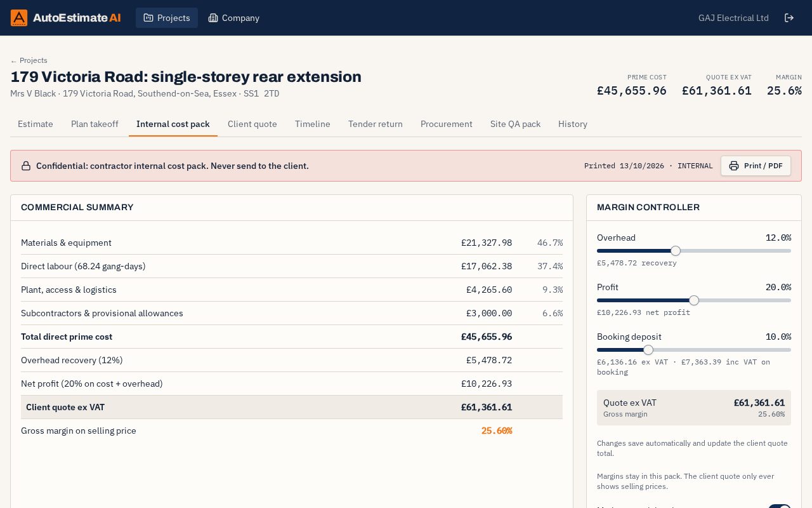Switch to the Plan takeoff tab

[95, 124]
